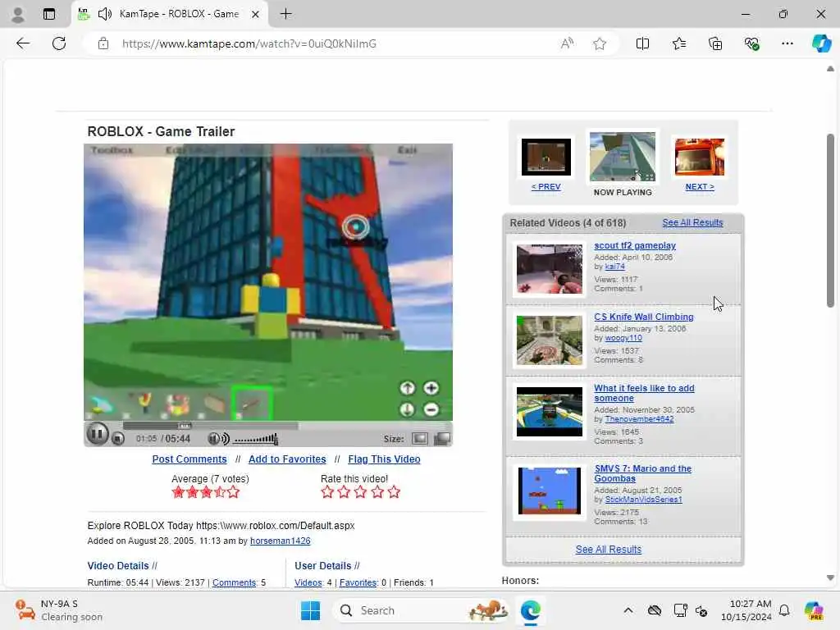This screenshot has width=840, height=630.
Task: Open user StickManVidsSeries1 profile
Action: click(643, 500)
